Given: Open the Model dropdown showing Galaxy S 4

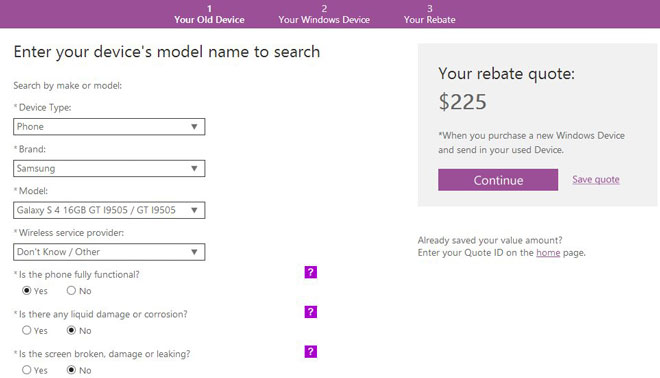Looking at the screenshot, I should coord(109,210).
